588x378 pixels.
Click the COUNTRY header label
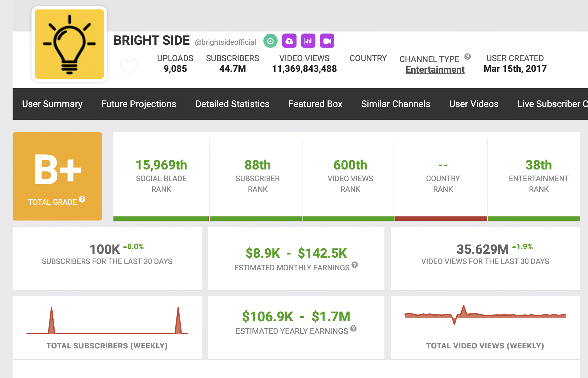[368, 58]
